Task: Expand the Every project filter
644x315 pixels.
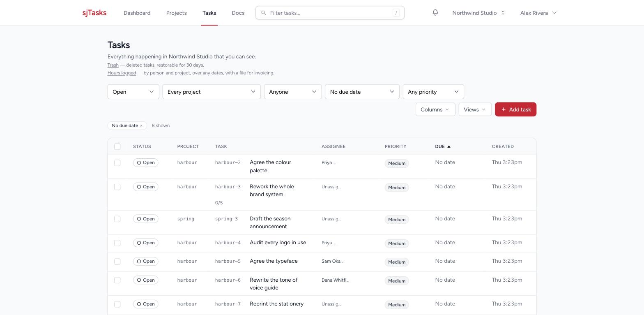Action: pyautogui.click(x=212, y=92)
